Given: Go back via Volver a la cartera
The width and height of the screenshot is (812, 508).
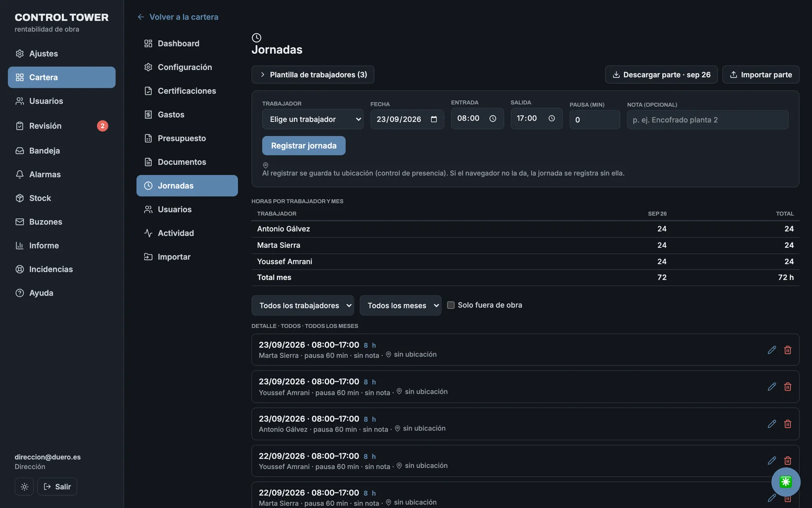Looking at the screenshot, I should click(178, 17).
